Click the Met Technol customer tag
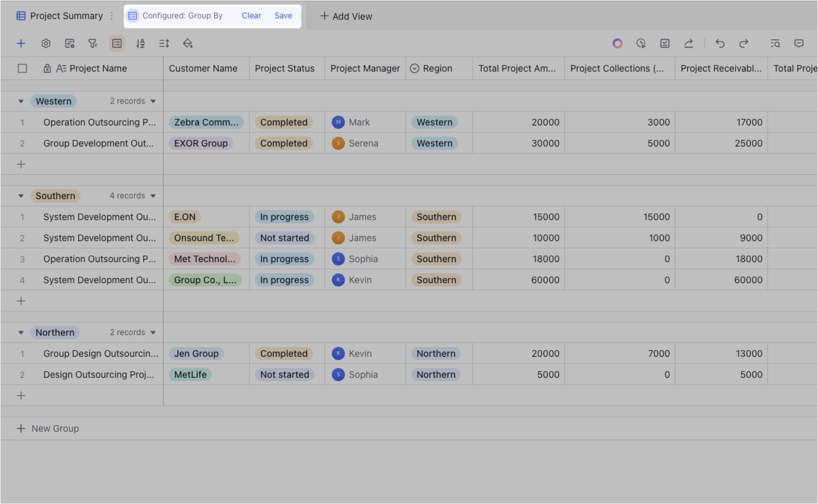Viewport: 818px width, 504px height. tap(205, 259)
